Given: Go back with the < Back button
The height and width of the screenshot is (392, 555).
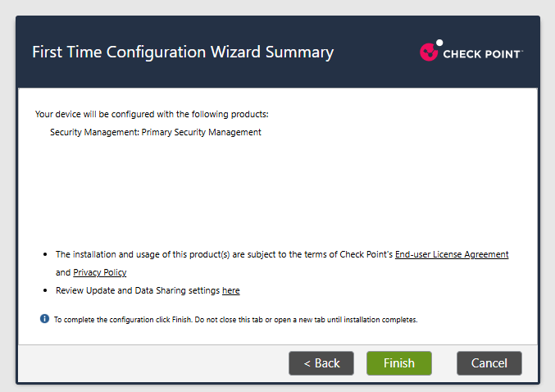Looking at the screenshot, I should [321, 363].
